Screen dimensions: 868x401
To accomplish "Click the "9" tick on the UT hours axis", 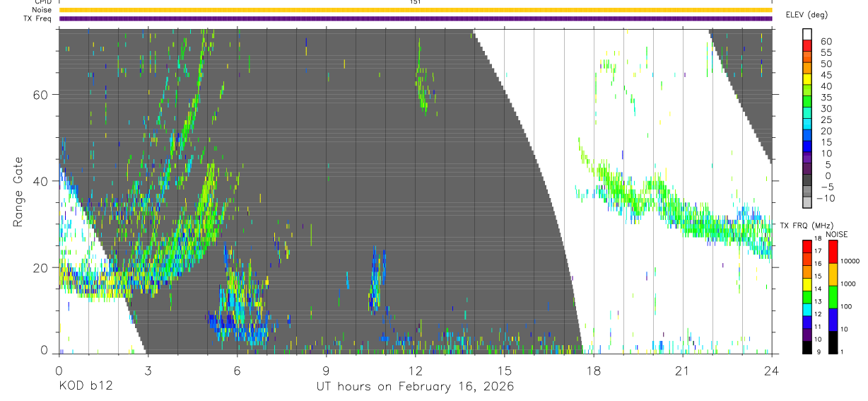I will 327,371.
